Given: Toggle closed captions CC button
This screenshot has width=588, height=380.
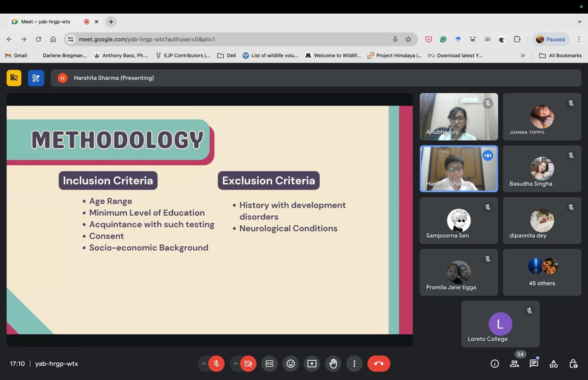Looking at the screenshot, I should [x=269, y=363].
